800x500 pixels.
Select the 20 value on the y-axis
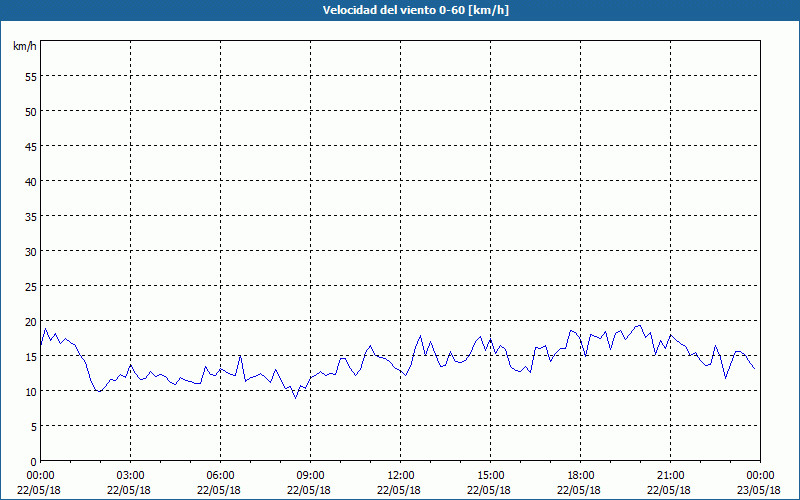[x=31, y=322]
